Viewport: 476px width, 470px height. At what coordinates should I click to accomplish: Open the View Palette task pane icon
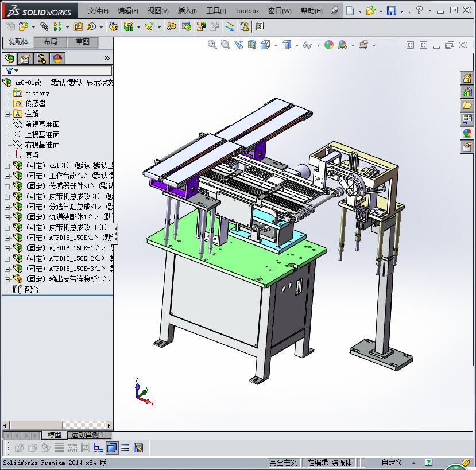pyautogui.click(x=467, y=119)
